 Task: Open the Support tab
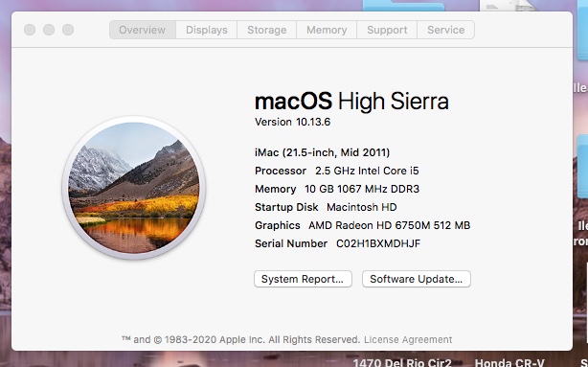tap(387, 30)
